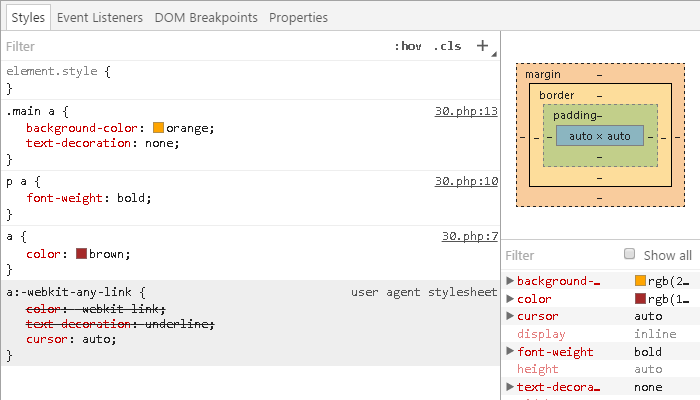Expand the background-color computed property
Screen dimensions: 700x400
click(x=511, y=281)
